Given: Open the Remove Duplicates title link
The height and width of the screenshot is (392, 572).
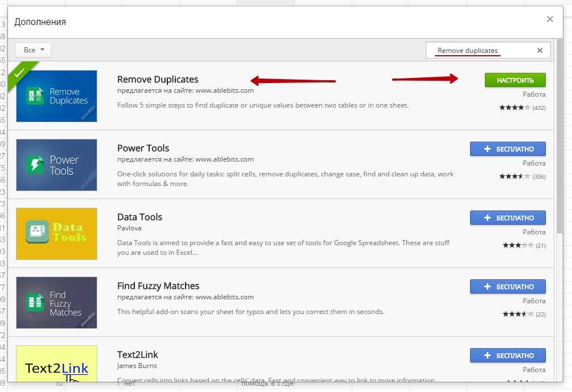Looking at the screenshot, I should [158, 79].
